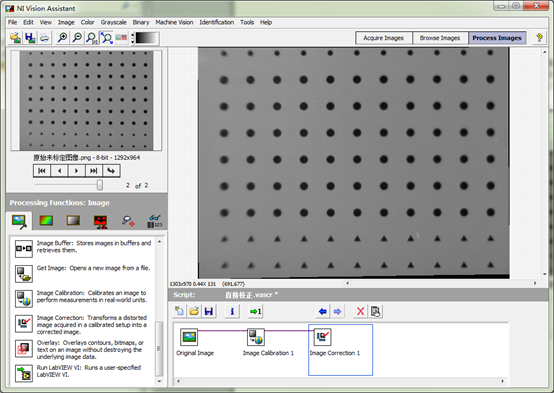This screenshot has height=393, width=554.
Task: Click the Image Correction function icon in list
Action: 24,323
